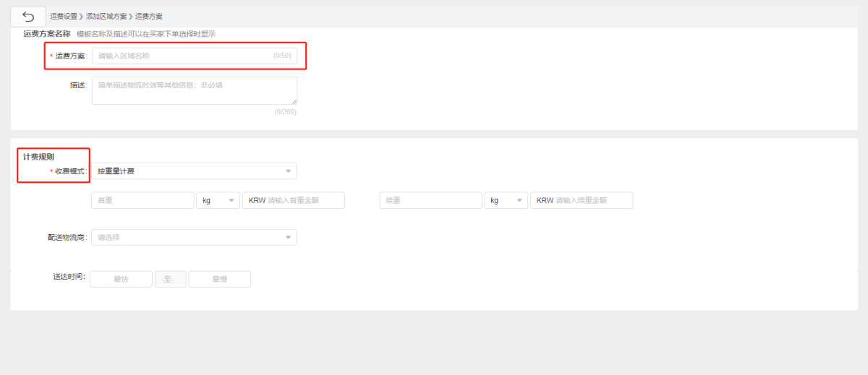Focus the 运费方案 name input field
The height and width of the screenshot is (375, 868).
(x=184, y=56)
